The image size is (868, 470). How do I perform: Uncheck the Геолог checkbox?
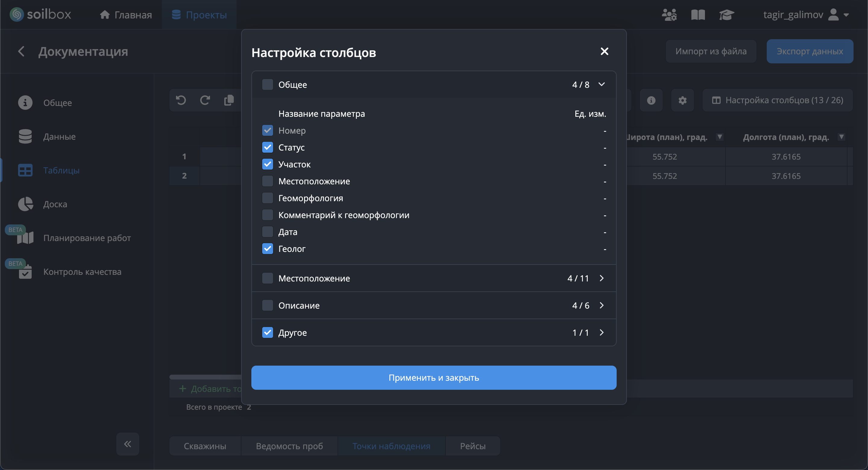tap(268, 249)
